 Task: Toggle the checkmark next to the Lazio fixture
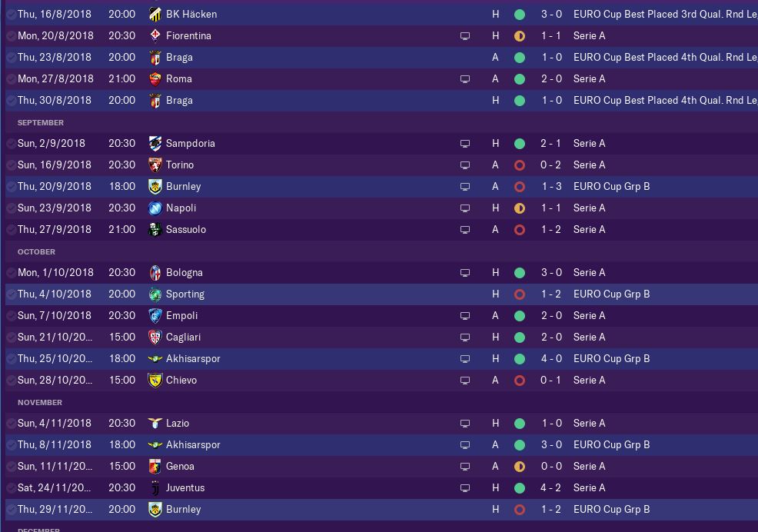click(x=11, y=423)
